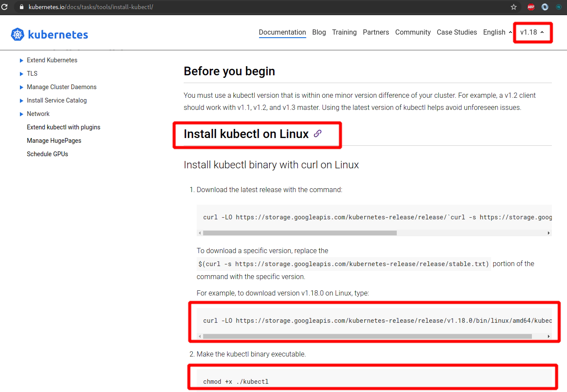Click the blue circular extension icon
567x392 pixels.
click(545, 7)
